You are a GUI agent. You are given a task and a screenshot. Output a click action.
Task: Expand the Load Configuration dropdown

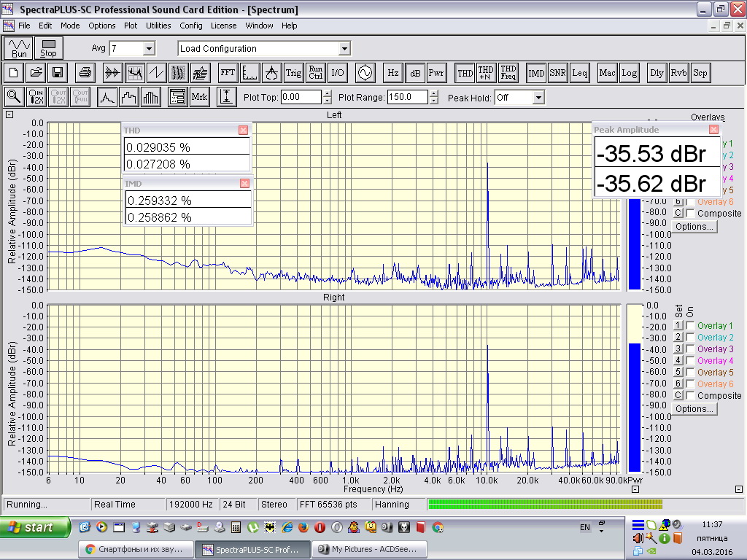click(x=344, y=49)
